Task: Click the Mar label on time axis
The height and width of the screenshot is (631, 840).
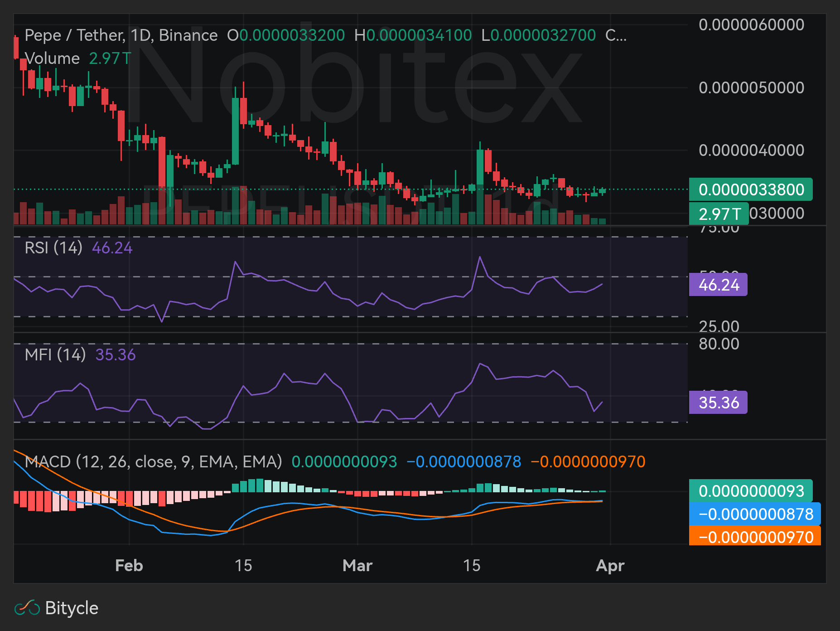Action: pos(357,565)
